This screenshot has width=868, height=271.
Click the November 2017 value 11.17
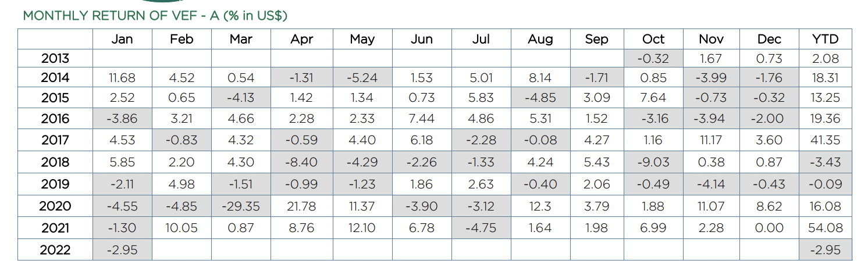[x=711, y=140]
